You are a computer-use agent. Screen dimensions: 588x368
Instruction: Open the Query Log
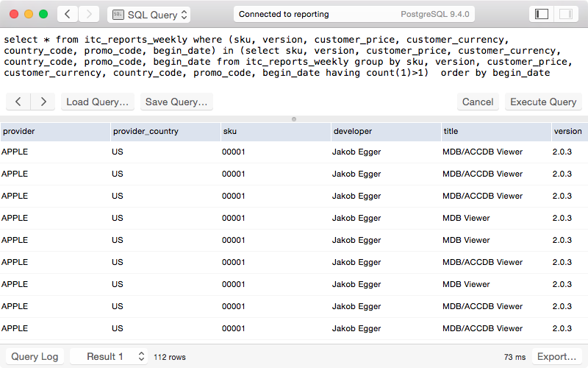tap(35, 356)
